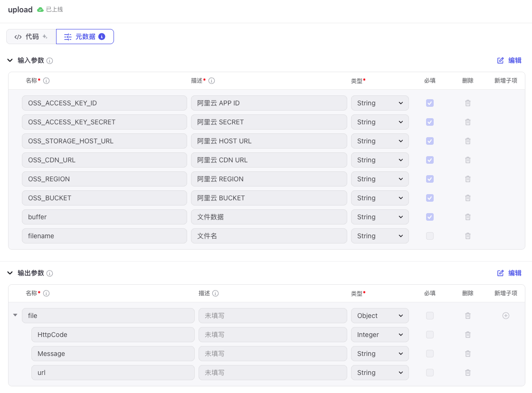Delete the OSS_STORAGE_HOST_URL parameter row
Image resolution: width=532 pixels, height=393 pixels.
(467, 141)
